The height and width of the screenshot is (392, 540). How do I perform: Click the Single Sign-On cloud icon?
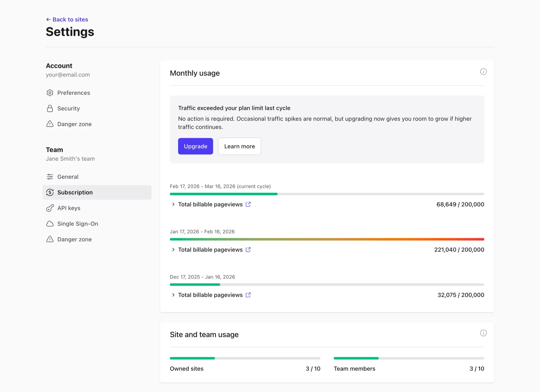click(x=50, y=224)
